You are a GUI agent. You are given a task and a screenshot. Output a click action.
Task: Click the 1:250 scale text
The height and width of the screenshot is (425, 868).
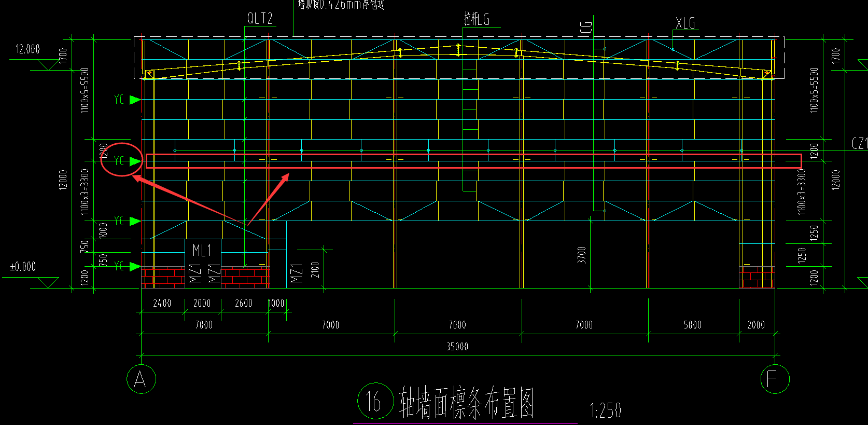[x=605, y=411]
